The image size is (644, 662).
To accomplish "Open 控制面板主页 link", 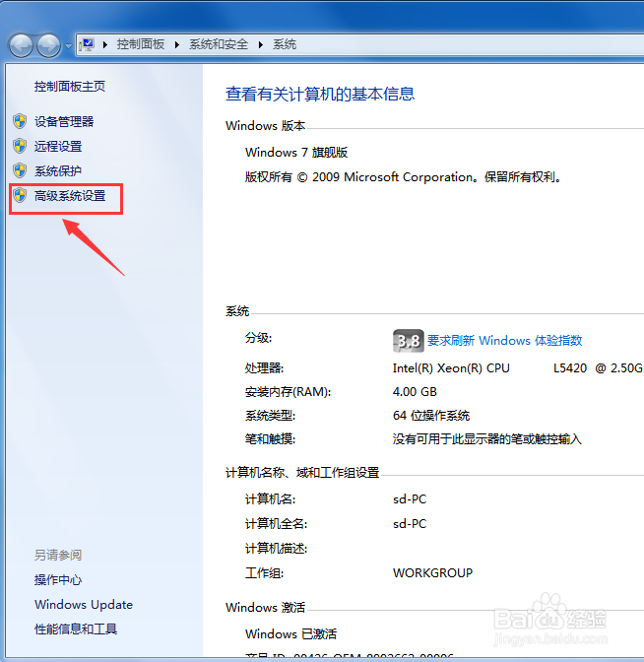I will pyautogui.click(x=70, y=86).
